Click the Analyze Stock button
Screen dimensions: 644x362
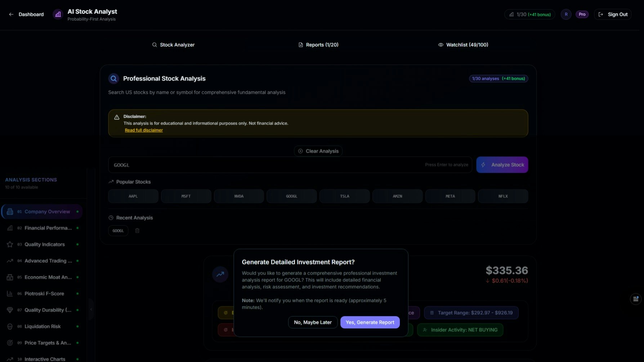pyautogui.click(x=502, y=165)
